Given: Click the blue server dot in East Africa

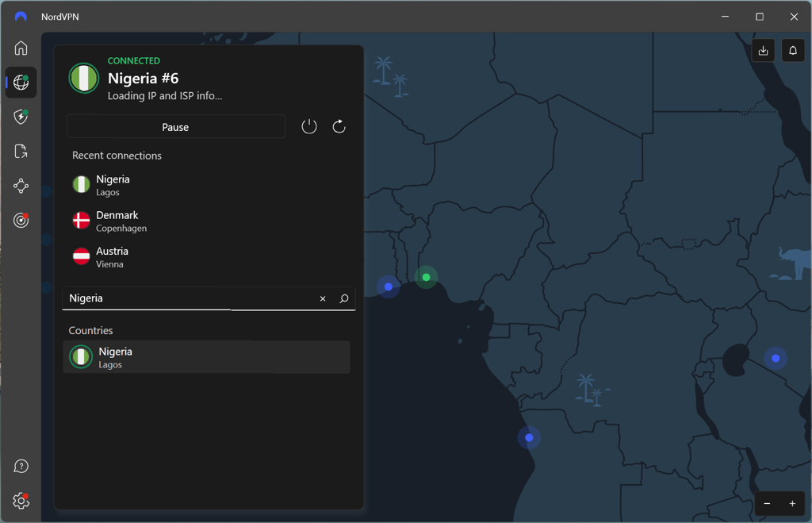Looking at the screenshot, I should point(776,358).
